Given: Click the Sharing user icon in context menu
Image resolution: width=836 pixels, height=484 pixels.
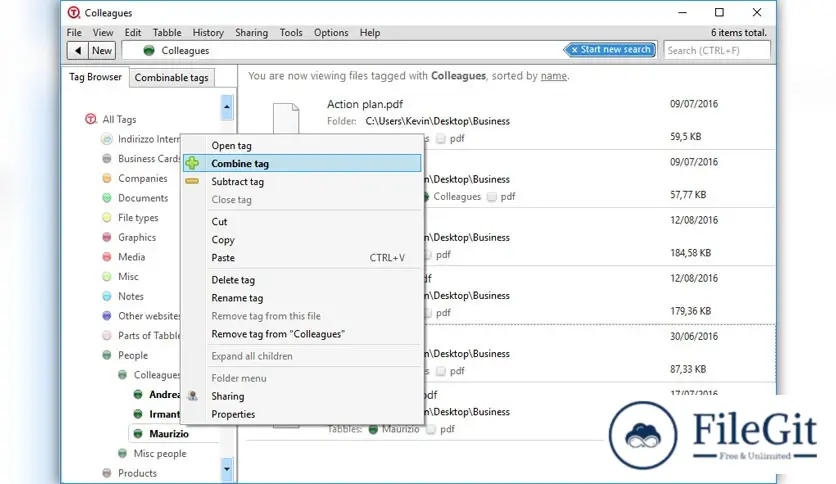Looking at the screenshot, I should pyautogui.click(x=192, y=396).
